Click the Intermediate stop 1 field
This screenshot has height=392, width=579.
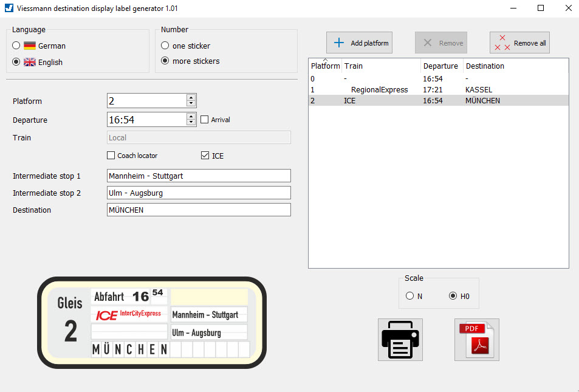click(x=199, y=176)
